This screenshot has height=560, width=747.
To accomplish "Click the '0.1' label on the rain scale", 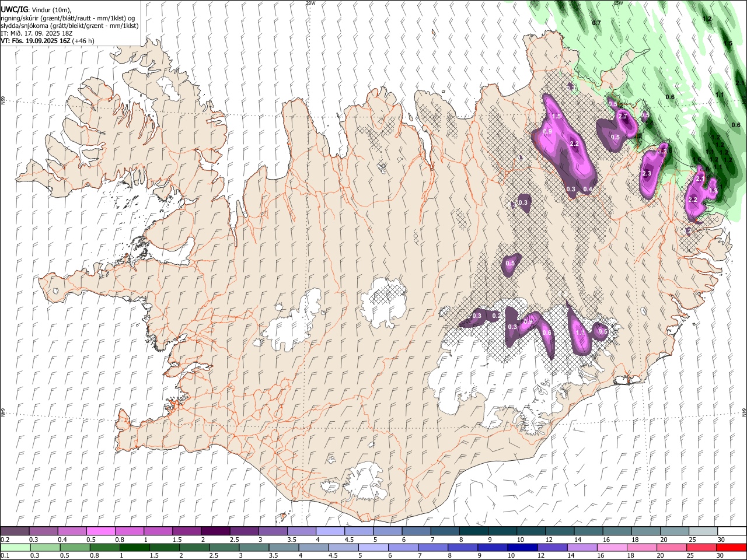I will (x=5, y=555).
